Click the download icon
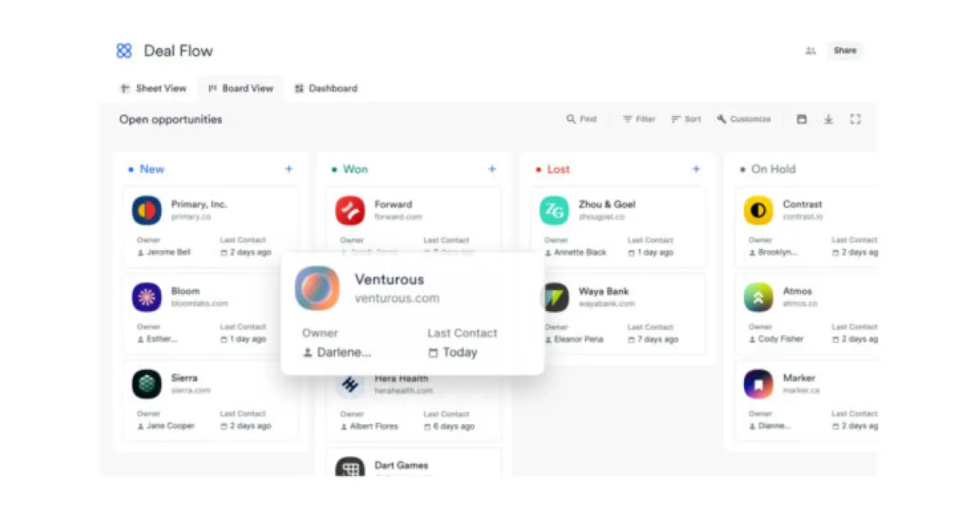 click(x=828, y=119)
